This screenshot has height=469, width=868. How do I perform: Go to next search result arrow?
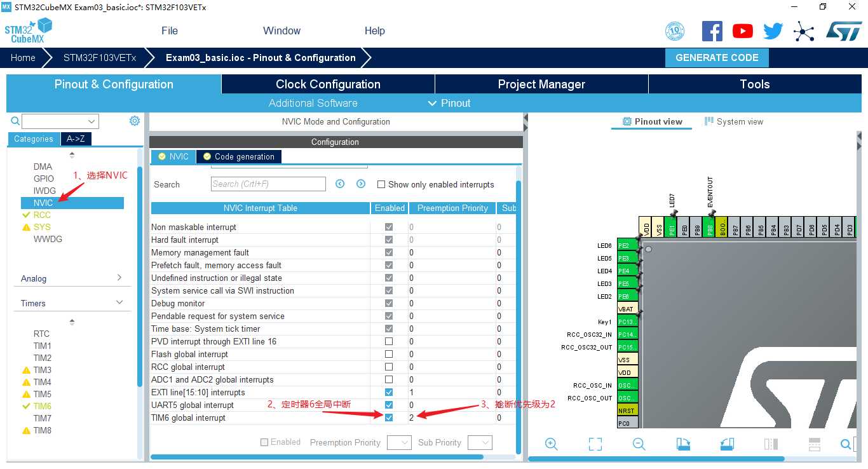(x=361, y=184)
